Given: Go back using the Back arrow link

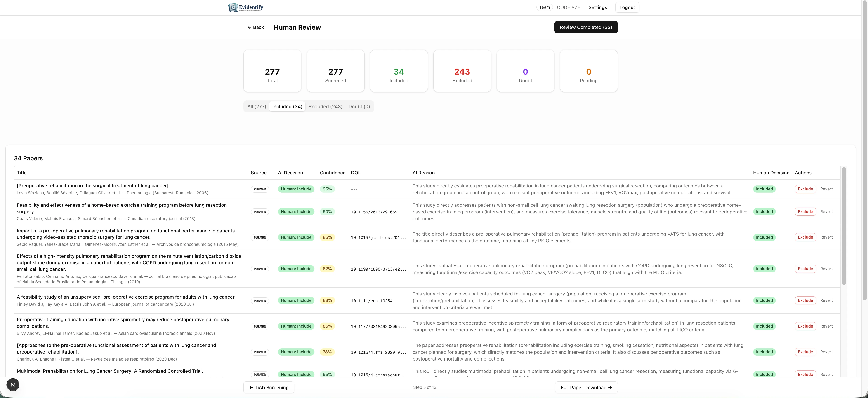Looking at the screenshot, I should tap(256, 27).
